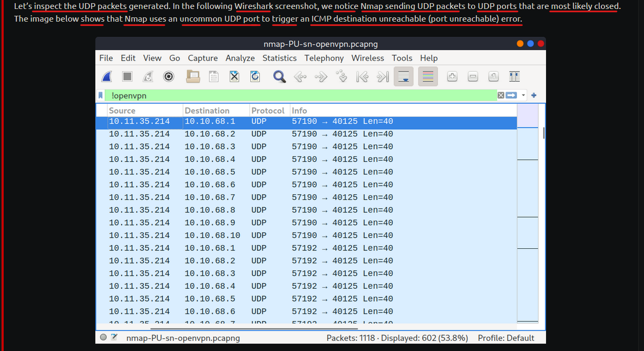644x351 pixels.
Task: Open a capture file using folder icon
Action: coord(193,77)
